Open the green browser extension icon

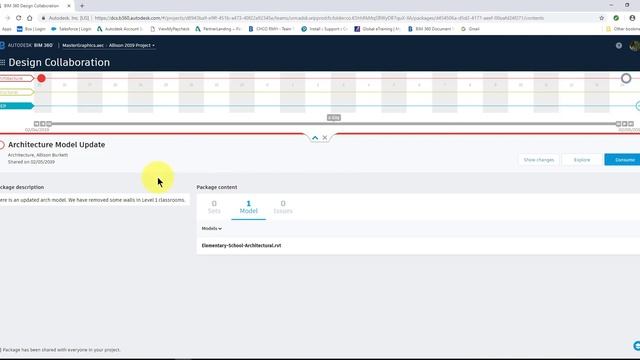pos(616,18)
